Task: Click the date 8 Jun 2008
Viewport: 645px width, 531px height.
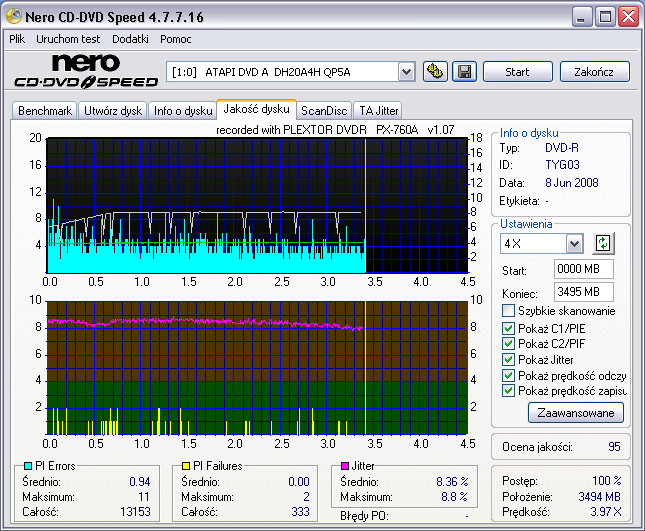Action: coord(571,183)
